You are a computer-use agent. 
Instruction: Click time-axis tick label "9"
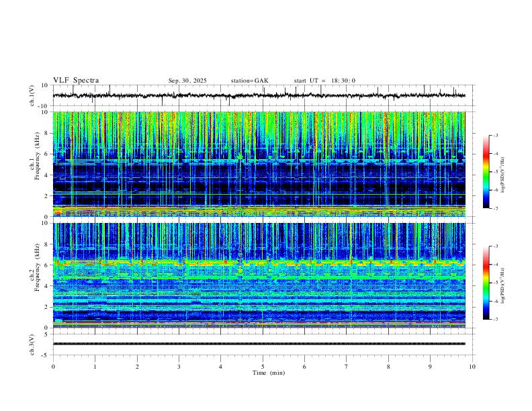pos(430,367)
